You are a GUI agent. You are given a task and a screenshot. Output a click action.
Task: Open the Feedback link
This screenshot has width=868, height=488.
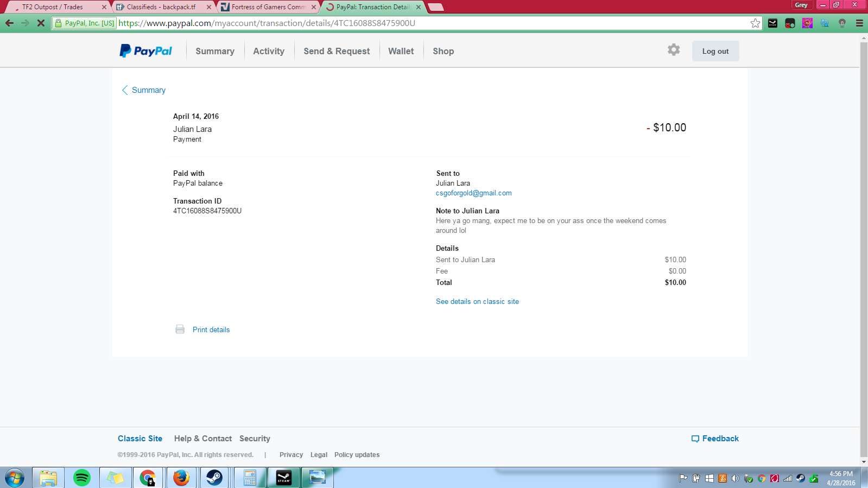(x=715, y=439)
